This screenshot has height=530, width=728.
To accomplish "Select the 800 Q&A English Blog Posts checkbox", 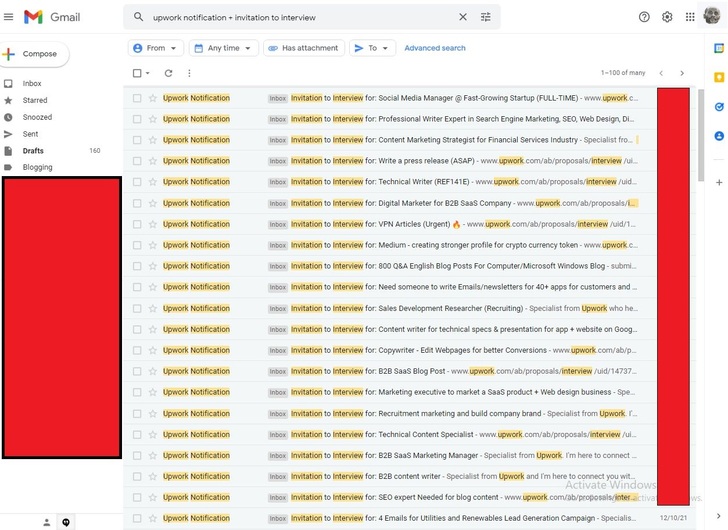I will [137, 266].
